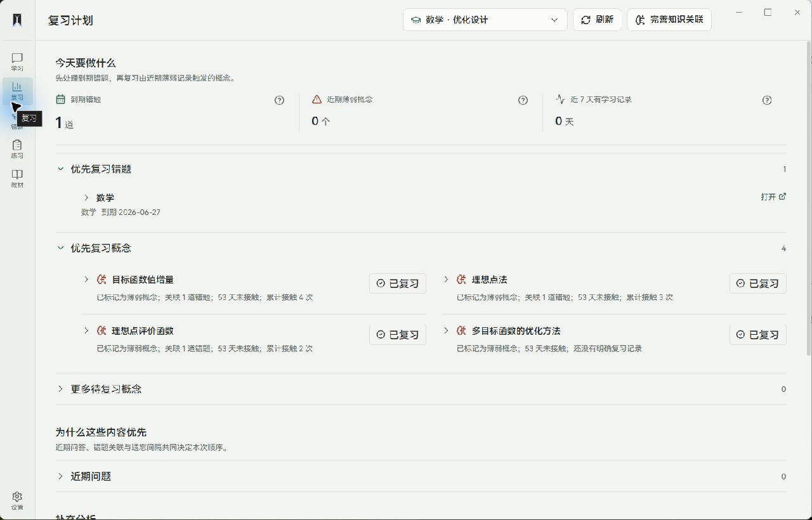Image resolution: width=812 pixels, height=520 pixels.
Task: Show help for 近期薄弱概念 card
Action: 523,100
